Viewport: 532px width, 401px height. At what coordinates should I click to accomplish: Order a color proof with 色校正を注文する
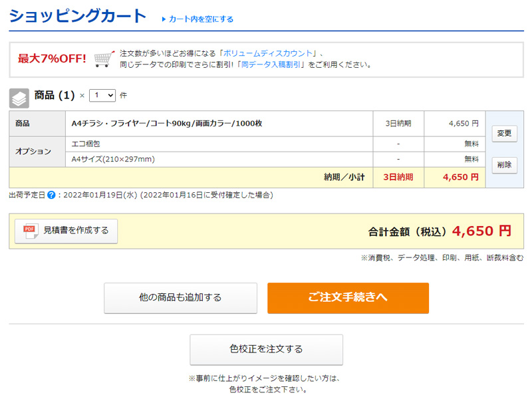pyautogui.click(x=266, y=349)
